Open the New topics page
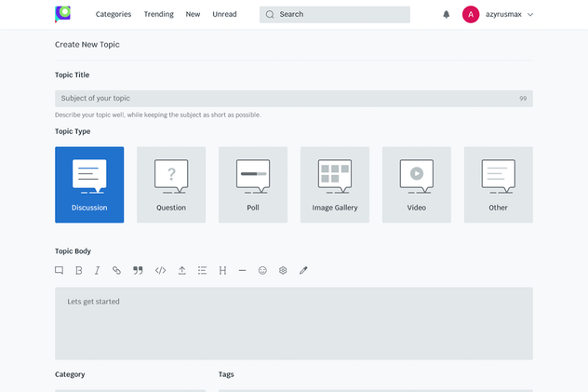This screenshot has width=588, height=392. pyautogui.click(x=193, y=14)
